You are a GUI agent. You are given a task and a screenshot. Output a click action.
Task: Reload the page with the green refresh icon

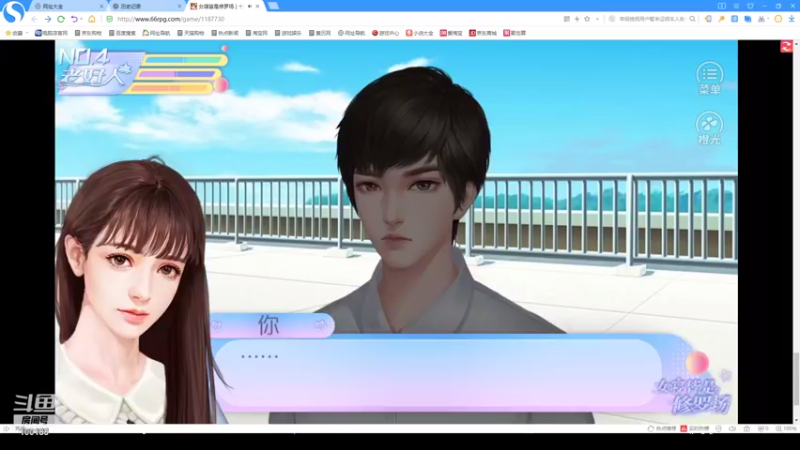(61, 19)
